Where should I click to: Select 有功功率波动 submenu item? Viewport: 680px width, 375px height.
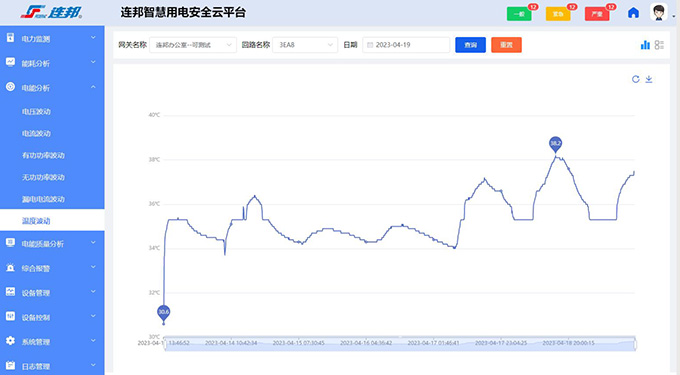tap(43, 155)
